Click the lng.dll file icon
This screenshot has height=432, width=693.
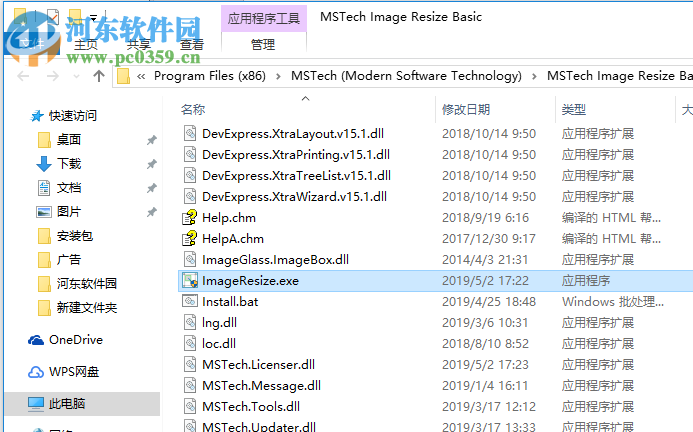tap(190, 322)
